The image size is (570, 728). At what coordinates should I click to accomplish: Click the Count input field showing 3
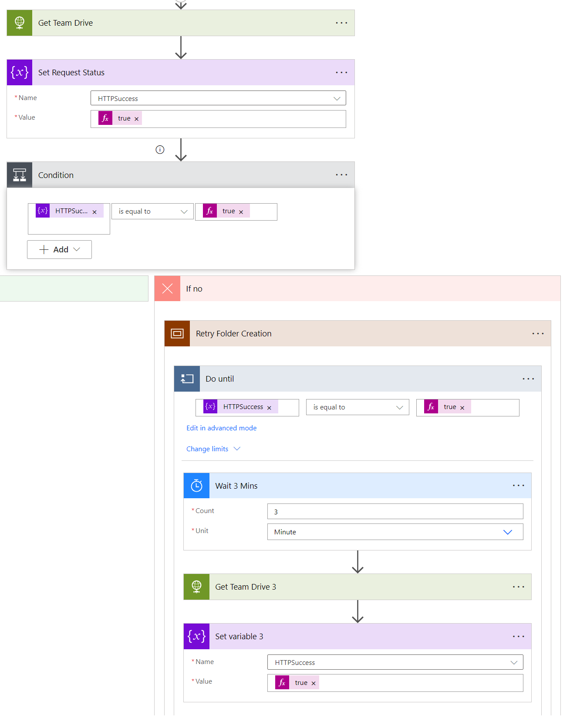(395, 511)
